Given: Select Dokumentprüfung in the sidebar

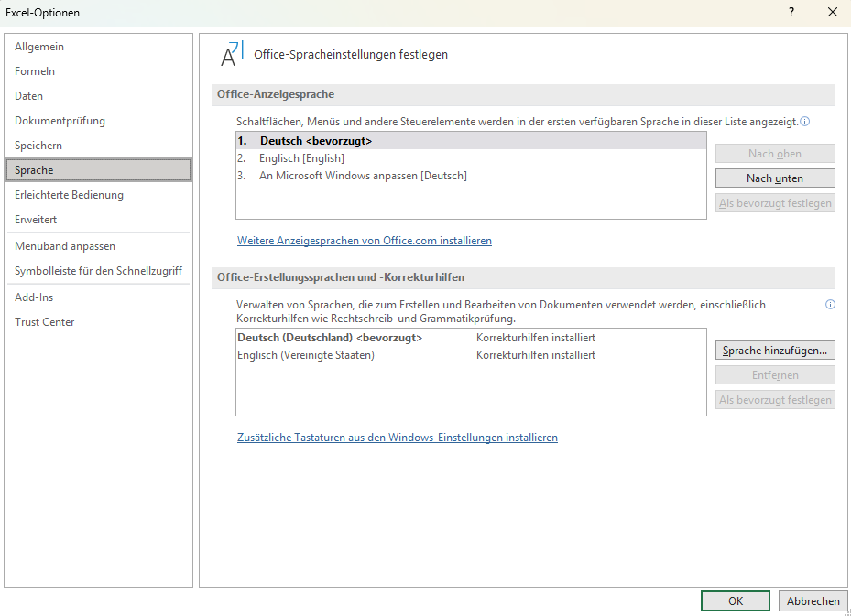Looking at the screenshot, I should tap(60, 121).
